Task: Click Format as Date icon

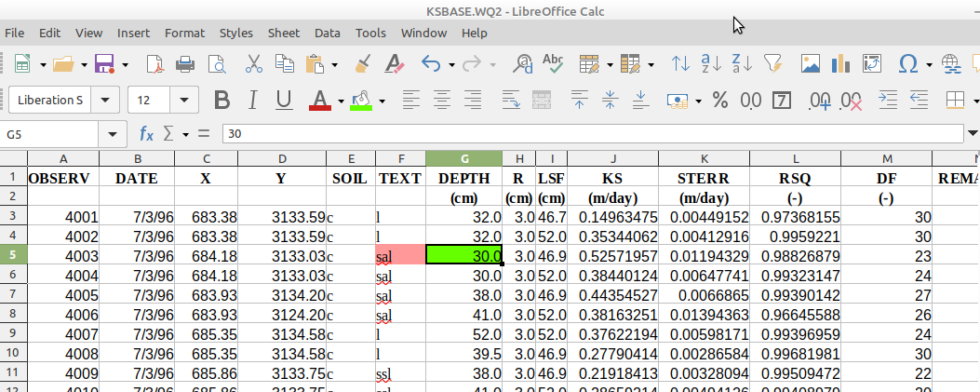Action: [782, 100]
